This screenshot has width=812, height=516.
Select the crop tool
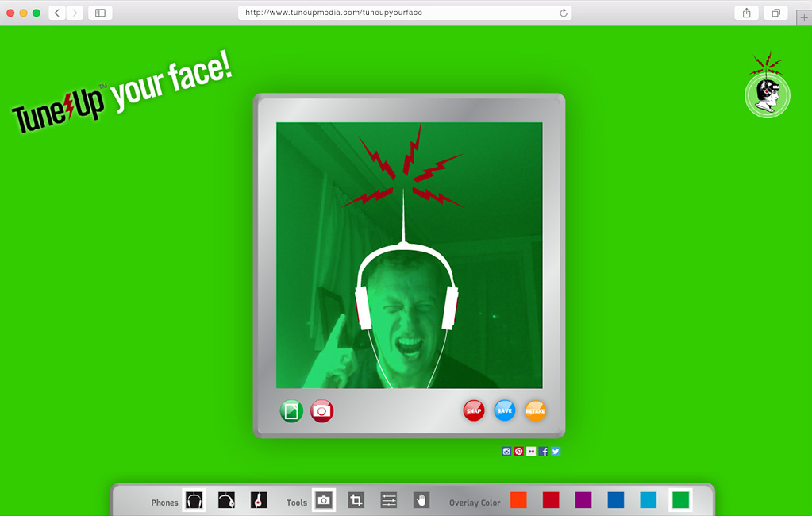(x=356, y=500)
